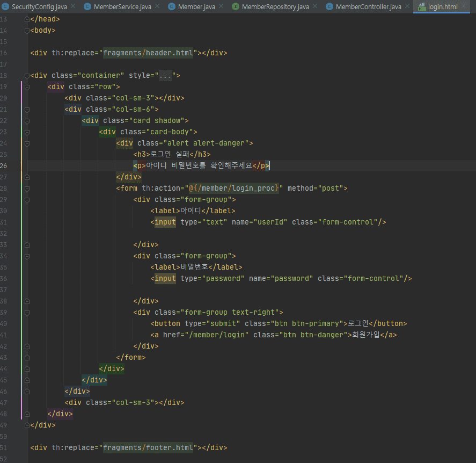This screenshot has height=463, width=476.
Task: Click the anchor text 회원가입
Action: point(366,335)
